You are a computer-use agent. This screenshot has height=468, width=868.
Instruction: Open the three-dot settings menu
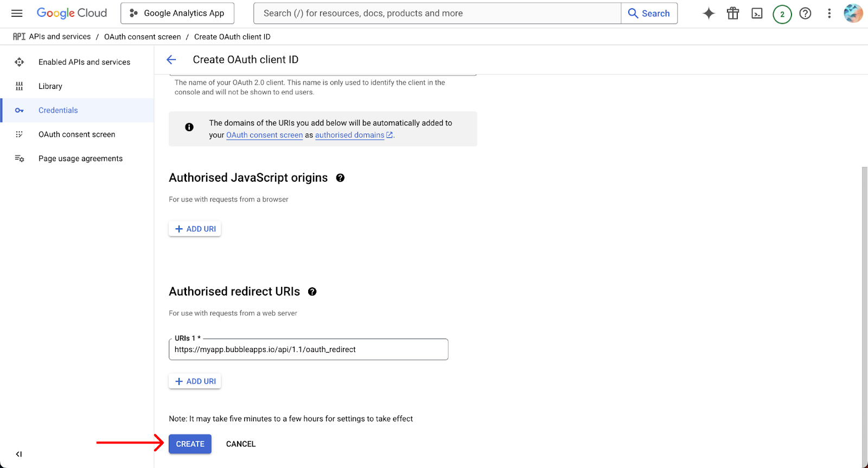tap(829, 14)
